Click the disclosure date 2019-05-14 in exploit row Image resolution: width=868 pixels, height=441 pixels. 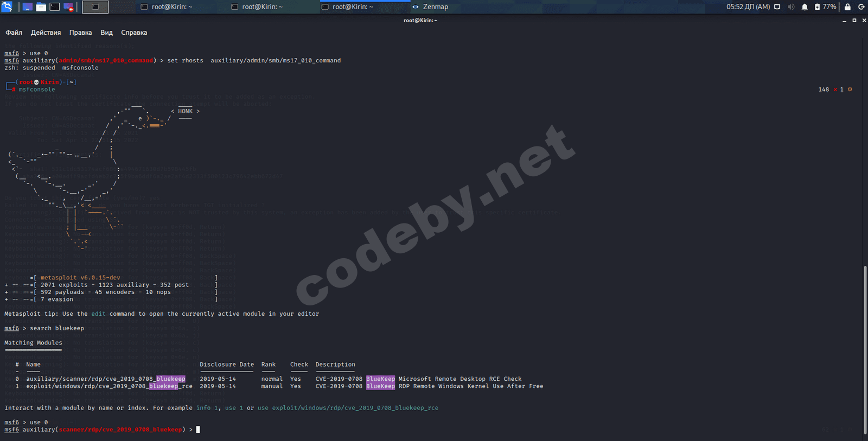pos(218,386)
